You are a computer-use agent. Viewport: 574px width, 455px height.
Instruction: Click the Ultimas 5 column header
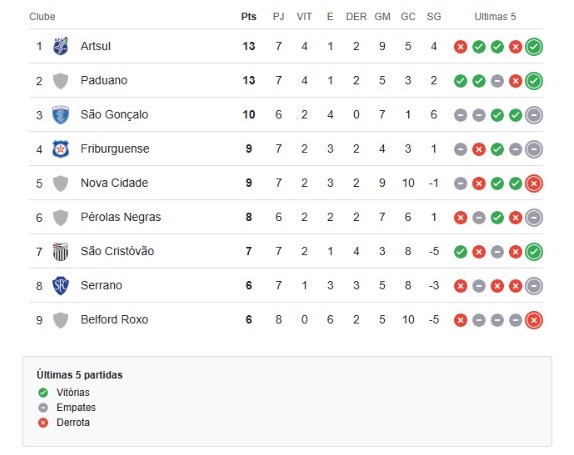click(495, 16)
